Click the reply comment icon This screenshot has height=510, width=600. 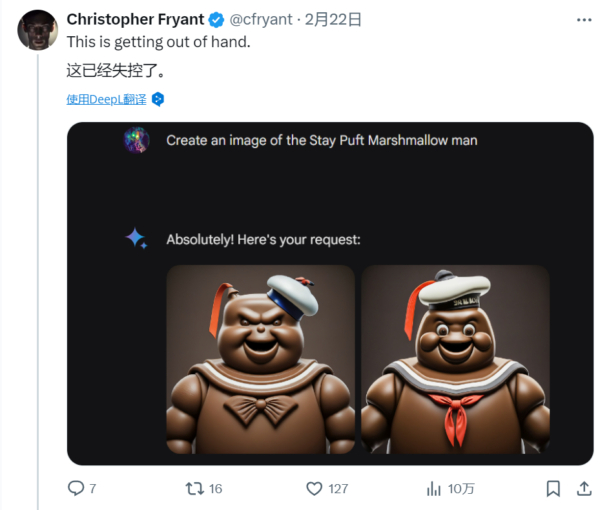[75, 488]
